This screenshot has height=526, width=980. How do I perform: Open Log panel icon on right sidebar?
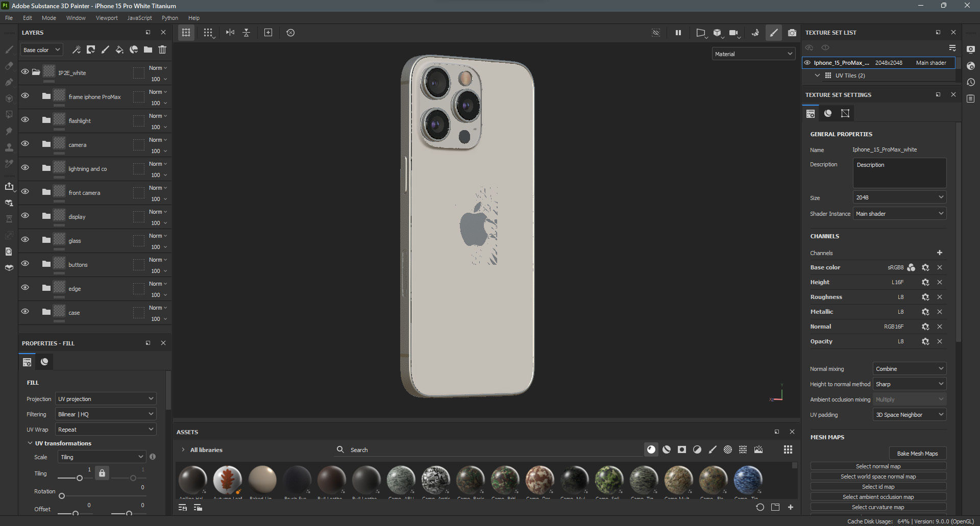pyautogui.click(x=971, y=98)
